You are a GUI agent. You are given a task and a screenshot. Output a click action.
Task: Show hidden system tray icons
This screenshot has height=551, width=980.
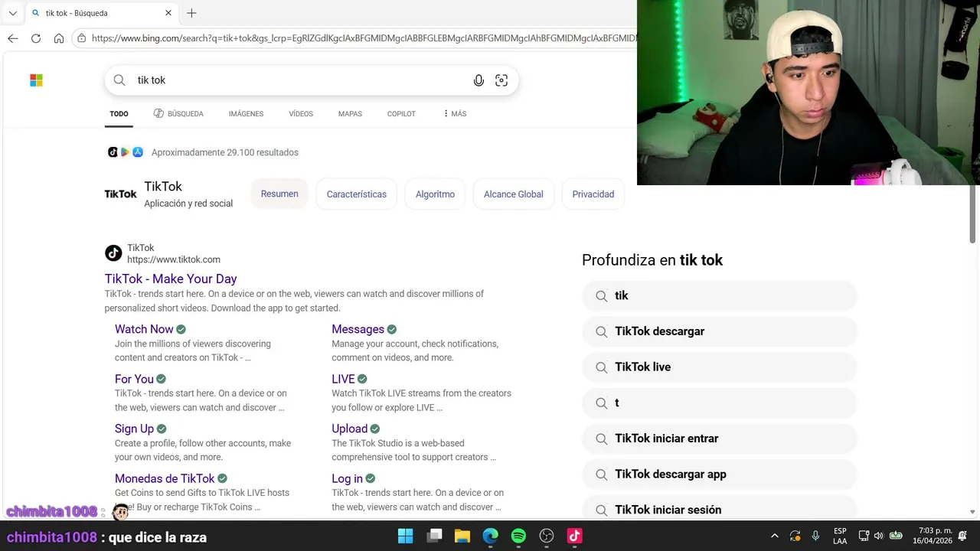click(x=774, y=536)
